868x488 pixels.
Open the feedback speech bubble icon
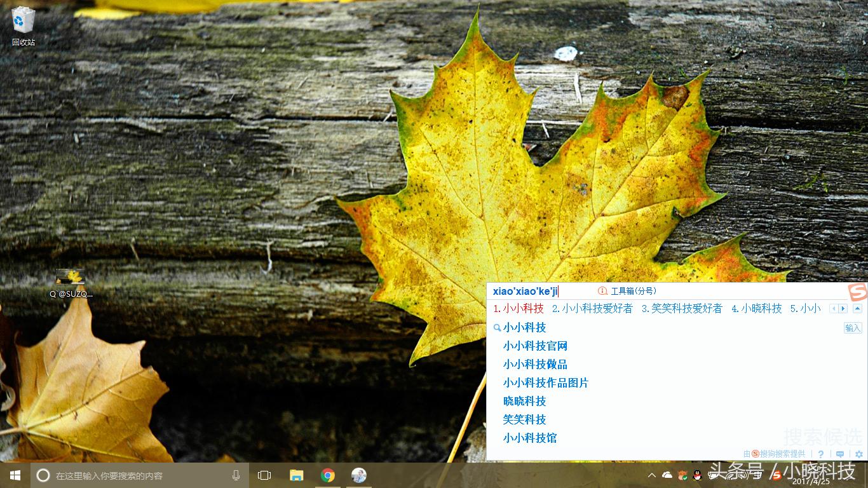click(840, 454)
